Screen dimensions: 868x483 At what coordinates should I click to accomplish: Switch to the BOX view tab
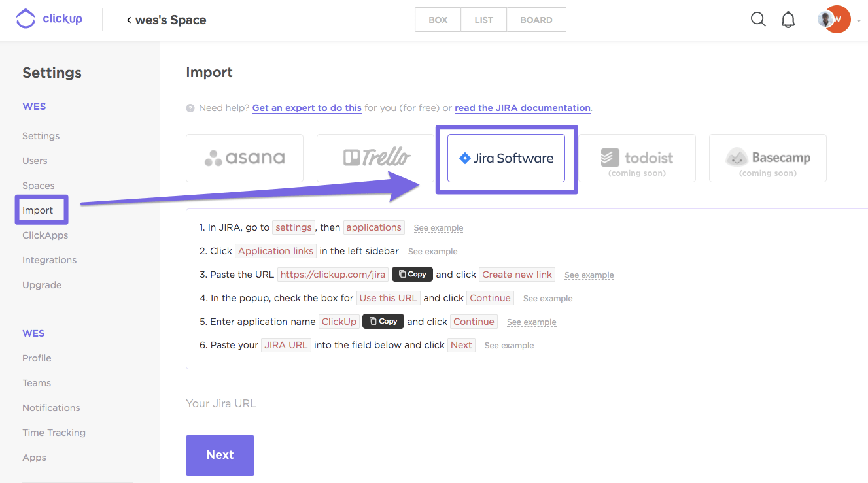[438, 20]
